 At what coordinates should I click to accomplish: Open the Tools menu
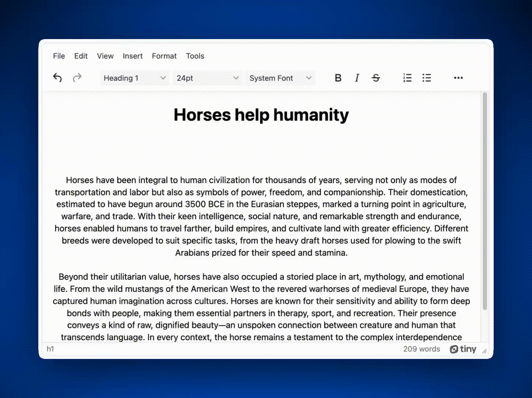[x=195, y=56]
